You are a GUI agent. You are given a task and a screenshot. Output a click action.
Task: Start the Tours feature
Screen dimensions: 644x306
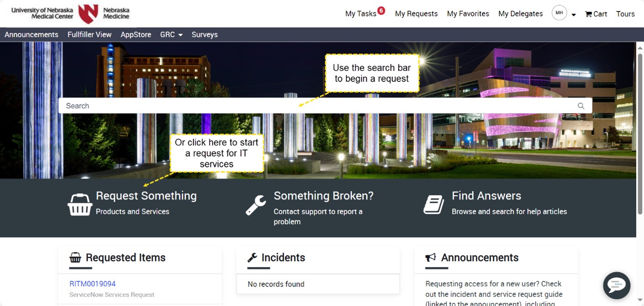pos(625,14)
